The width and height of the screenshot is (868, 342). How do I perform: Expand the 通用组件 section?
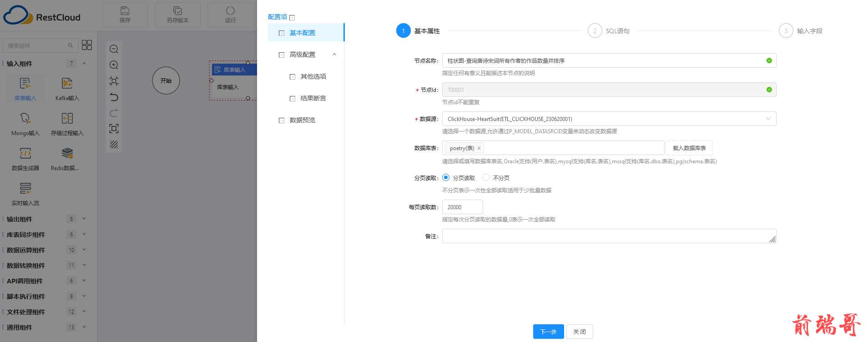tap(84, 327)
